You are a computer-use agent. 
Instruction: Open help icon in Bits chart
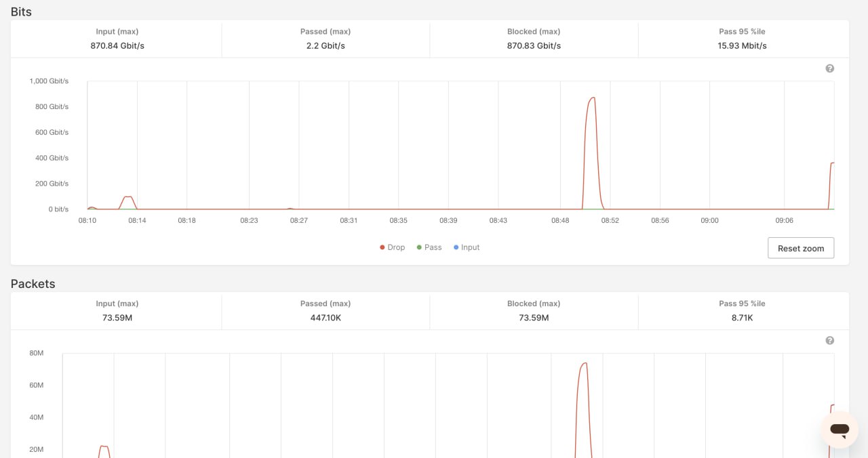(x=829, y=68)
